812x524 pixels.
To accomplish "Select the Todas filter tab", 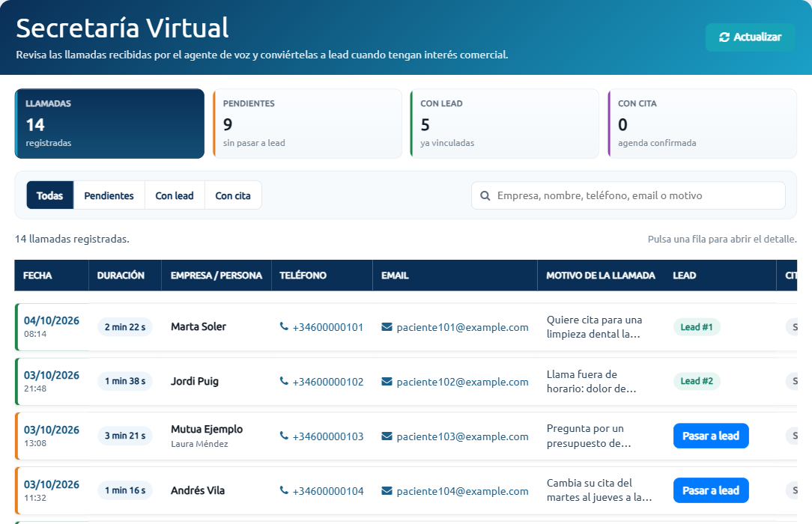I will click(x=49, y=195).
